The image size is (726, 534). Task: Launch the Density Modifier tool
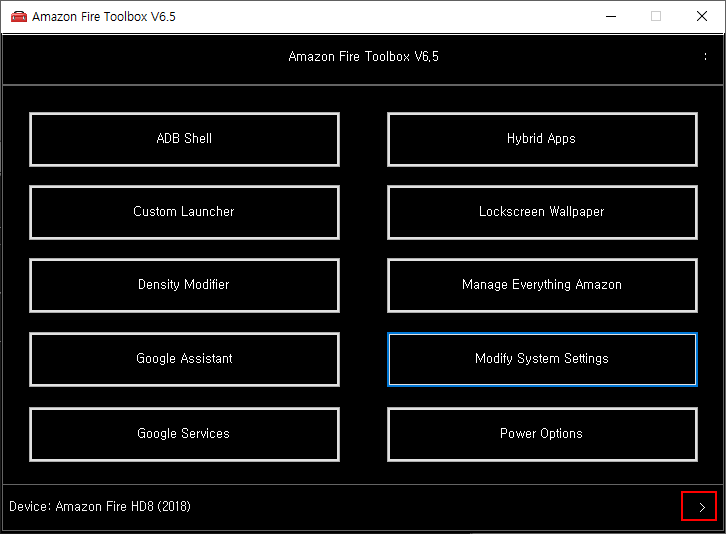[184, 285]
